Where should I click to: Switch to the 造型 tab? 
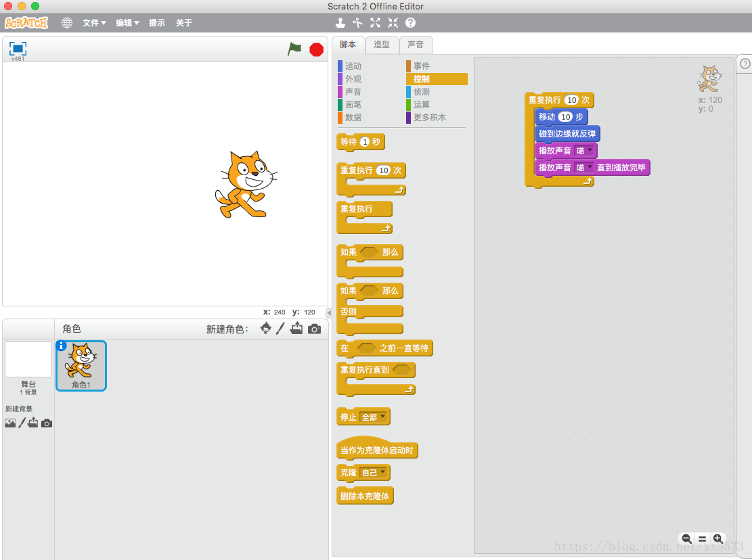point(382,45)
